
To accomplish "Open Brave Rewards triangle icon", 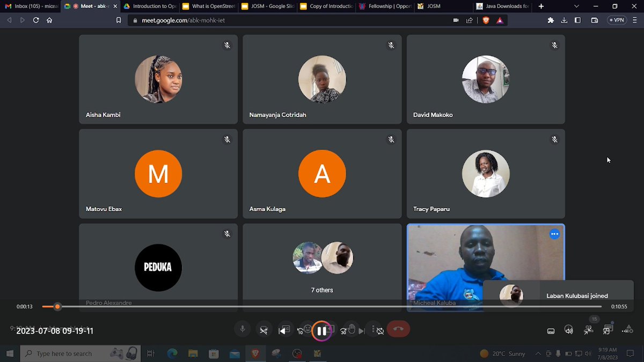I will [x=500, y=20].
